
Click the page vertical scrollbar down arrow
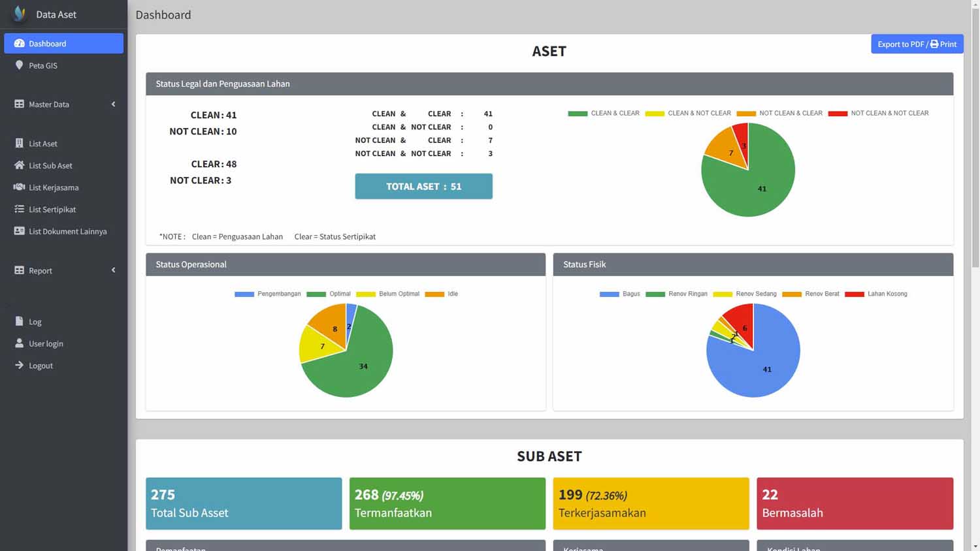click(975, 546)
